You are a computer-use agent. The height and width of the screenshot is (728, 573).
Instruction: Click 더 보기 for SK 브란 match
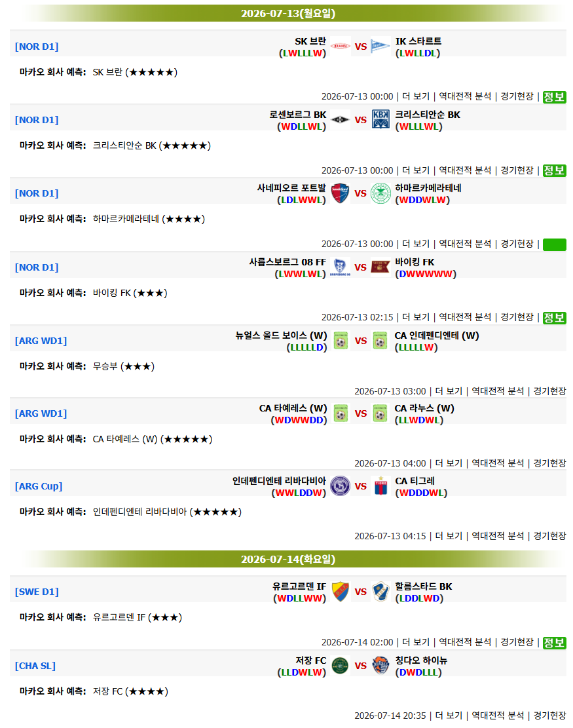[x=416, y=96]
